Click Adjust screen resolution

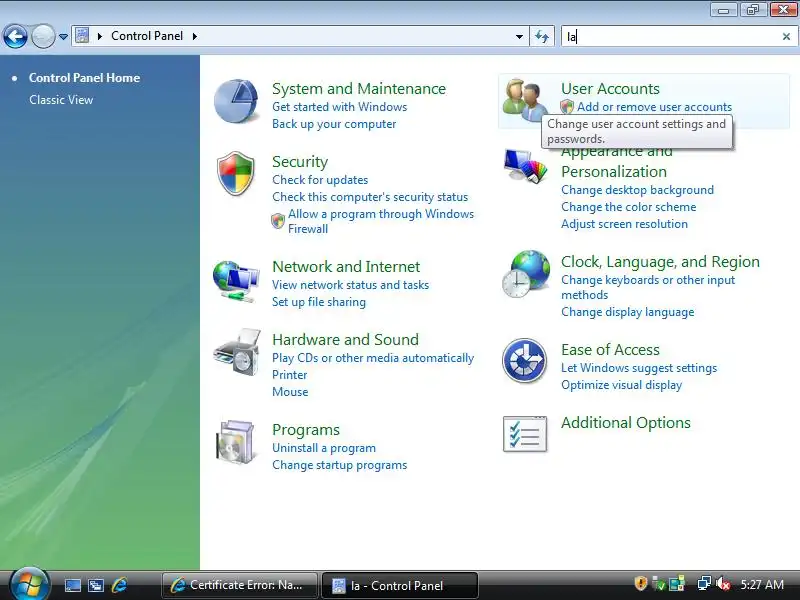tap(624, 224)
